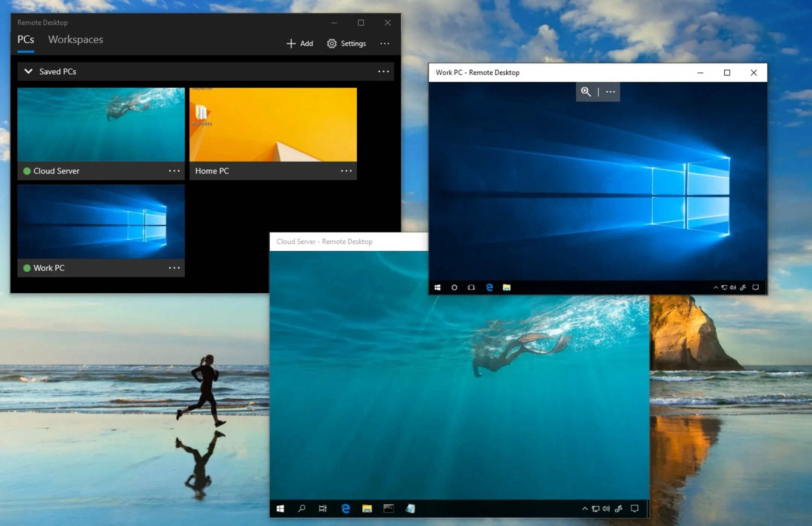Open Notepad from the Cloud Server taskbar

(x=410, y=508)
